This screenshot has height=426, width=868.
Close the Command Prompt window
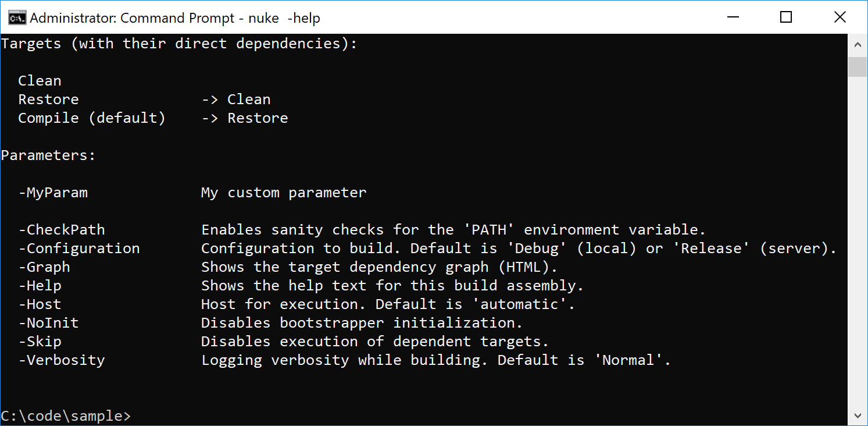pos(840,17)
